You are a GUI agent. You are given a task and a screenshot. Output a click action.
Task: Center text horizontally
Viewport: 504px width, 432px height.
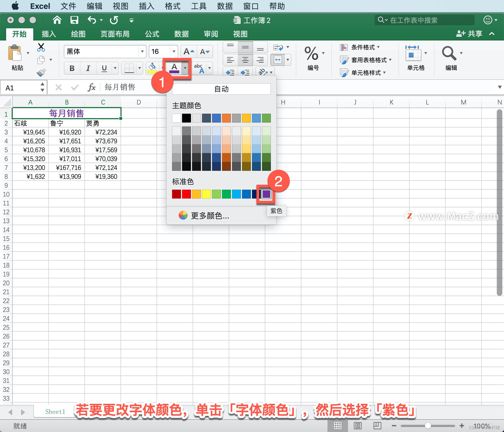[245, 60]
